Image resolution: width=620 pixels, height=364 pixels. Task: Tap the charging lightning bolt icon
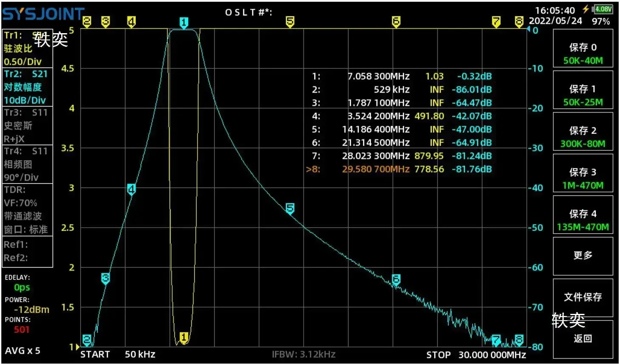coord(586,9)
